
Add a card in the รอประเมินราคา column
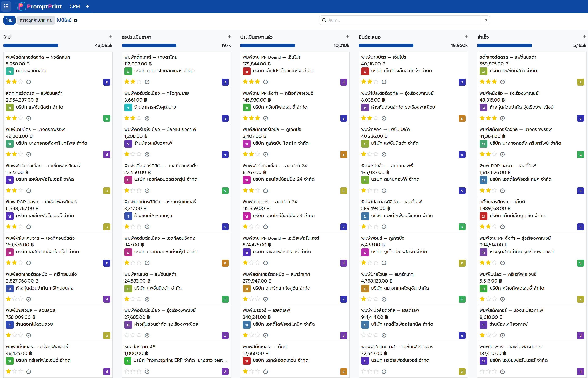coord(229,37)
